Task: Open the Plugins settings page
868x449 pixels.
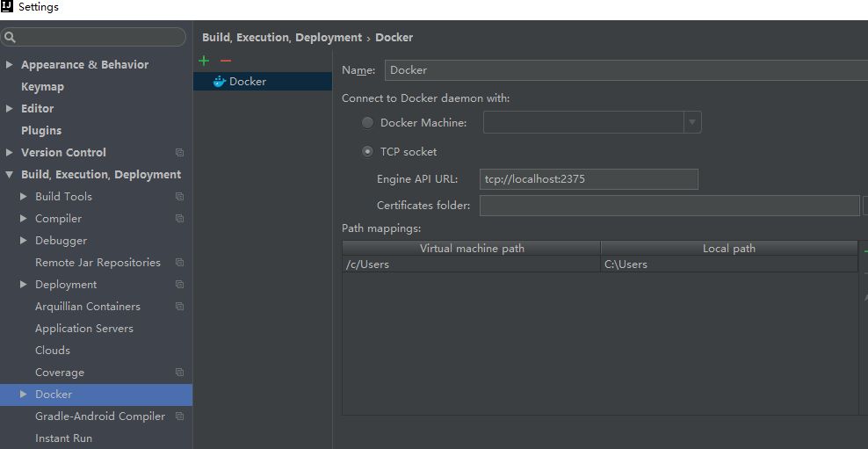Action: coord(41,131)
